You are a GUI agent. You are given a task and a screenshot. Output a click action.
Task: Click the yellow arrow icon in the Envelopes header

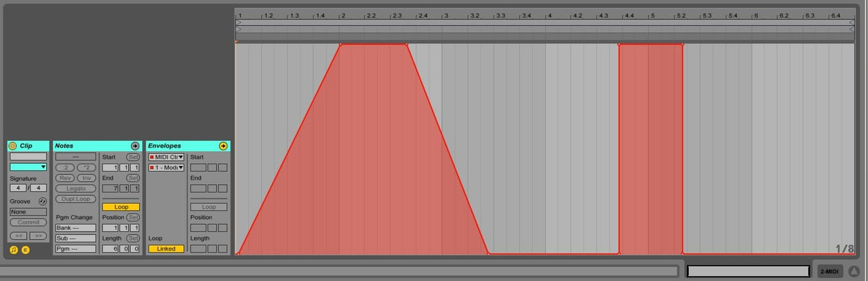[223, 146]
